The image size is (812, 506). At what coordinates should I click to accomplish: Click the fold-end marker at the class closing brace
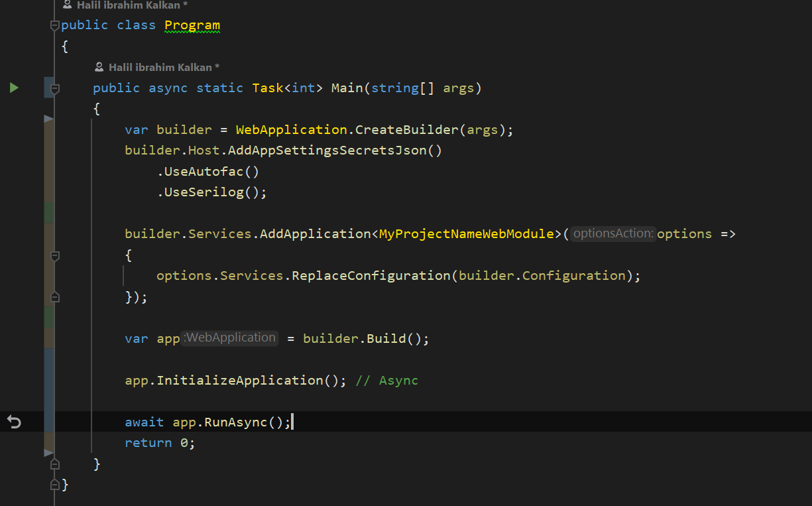click(x=54, y=485)
